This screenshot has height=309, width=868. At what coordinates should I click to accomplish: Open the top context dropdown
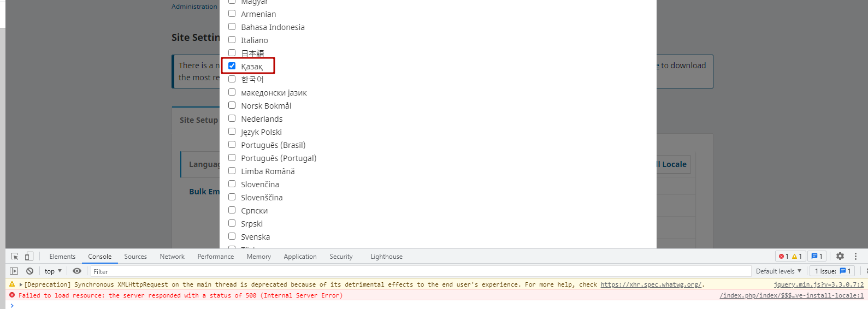click(53, 271)
